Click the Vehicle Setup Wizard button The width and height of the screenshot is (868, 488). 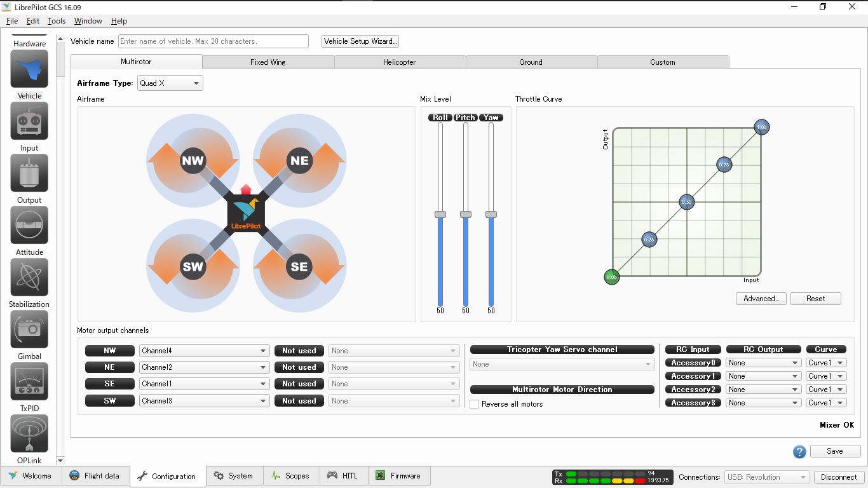[361, 41]
